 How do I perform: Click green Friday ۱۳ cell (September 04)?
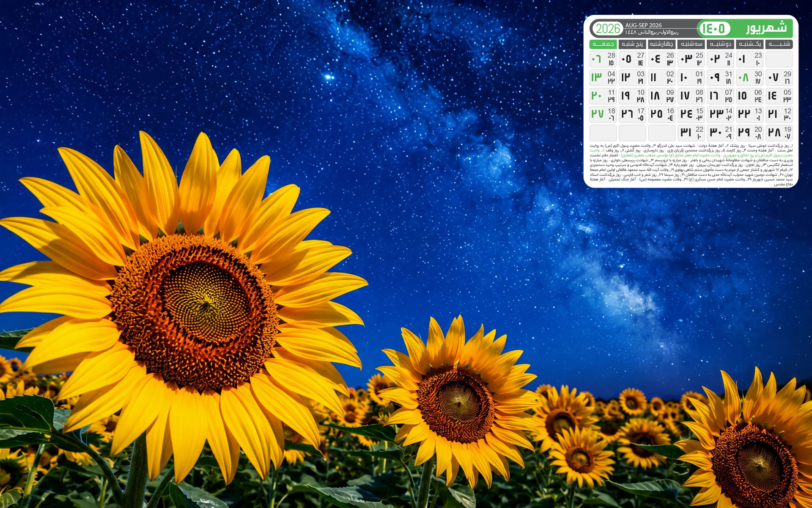[603, 77]
